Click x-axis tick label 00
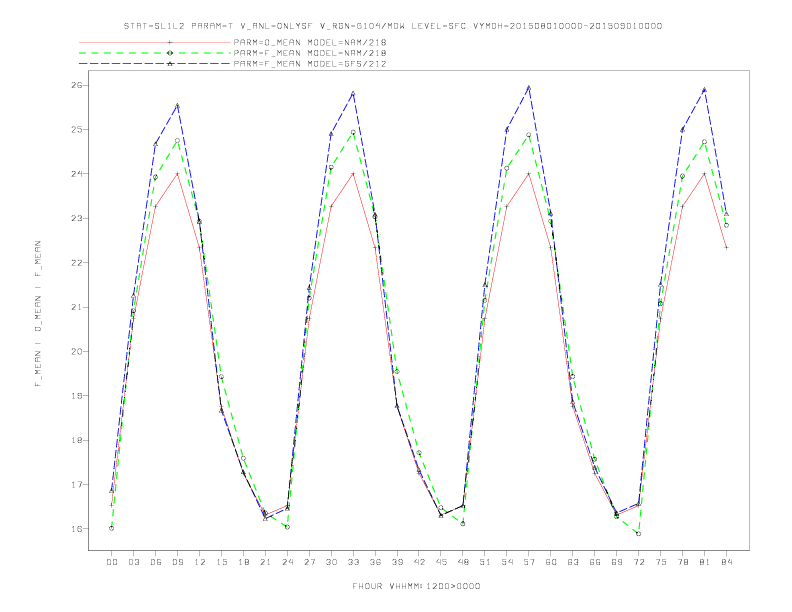 112,562
